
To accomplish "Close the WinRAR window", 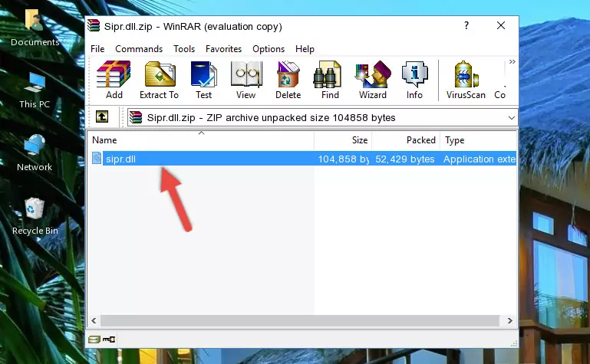I will 501,25.
